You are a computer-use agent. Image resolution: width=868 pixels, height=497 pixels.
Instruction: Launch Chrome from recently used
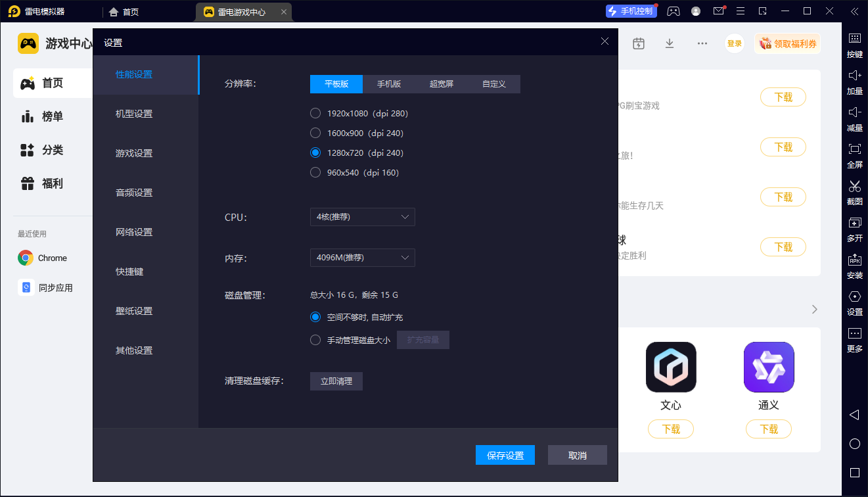[x=43, y=258]
